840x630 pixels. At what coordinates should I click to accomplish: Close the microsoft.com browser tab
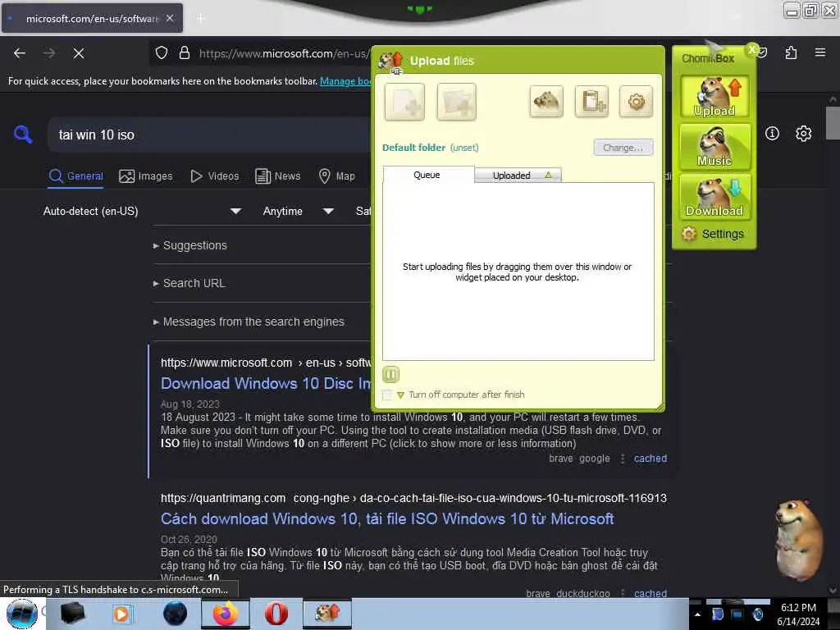pyautogui.click(x=169, y=18)
